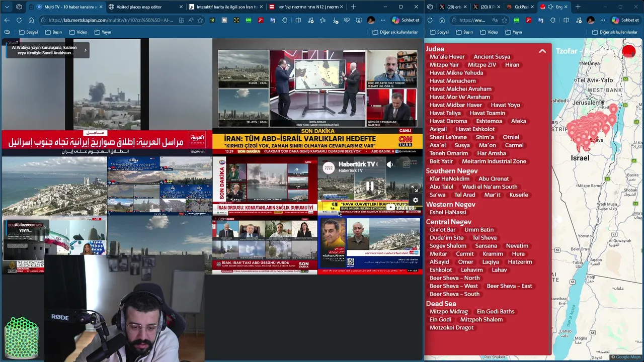Open Video bookmarks folder in left browser
This screenshot has height=362, width=644.
coord(78,32)
